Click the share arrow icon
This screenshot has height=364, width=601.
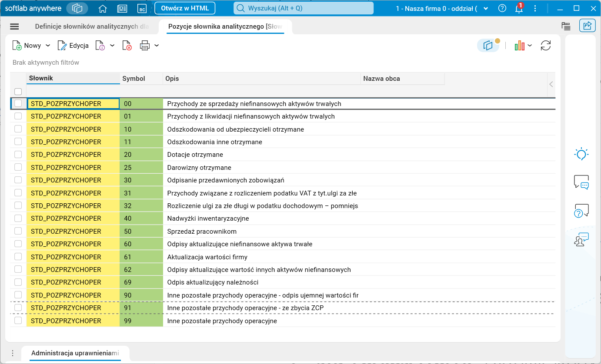[587, 26]
